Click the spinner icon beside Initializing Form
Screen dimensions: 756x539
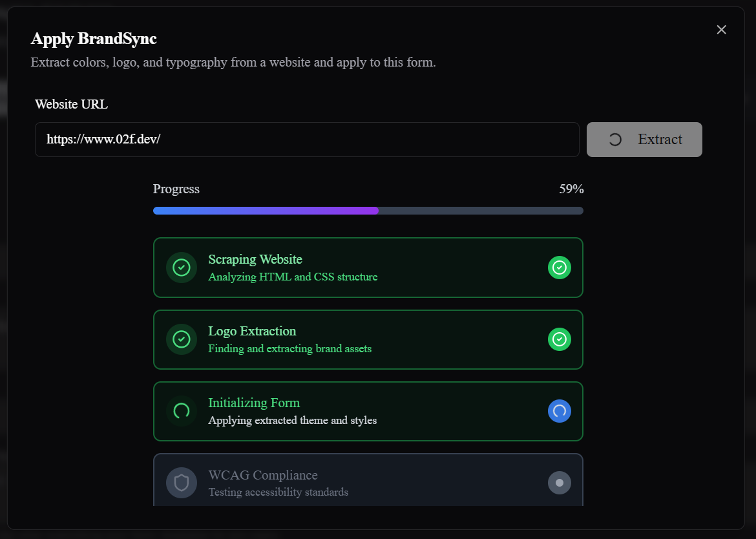coord(181,411)
